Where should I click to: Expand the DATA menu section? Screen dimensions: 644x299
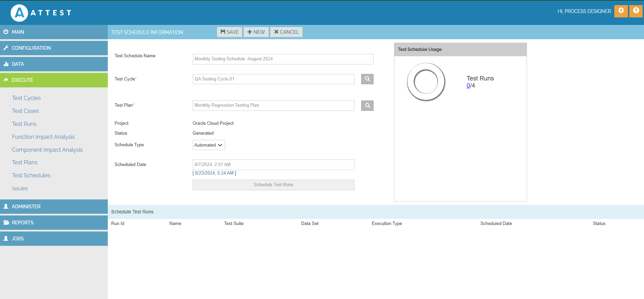[54, 64]
